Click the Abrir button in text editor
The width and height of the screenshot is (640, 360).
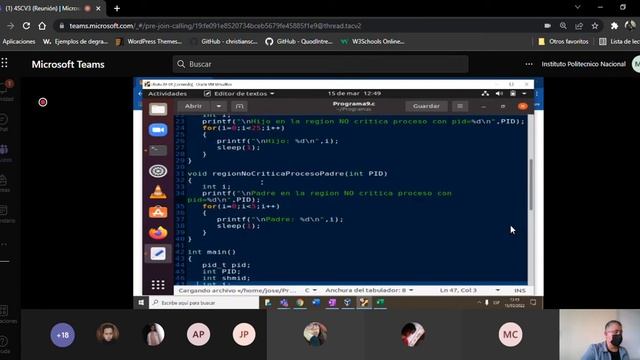coord(193,106)
